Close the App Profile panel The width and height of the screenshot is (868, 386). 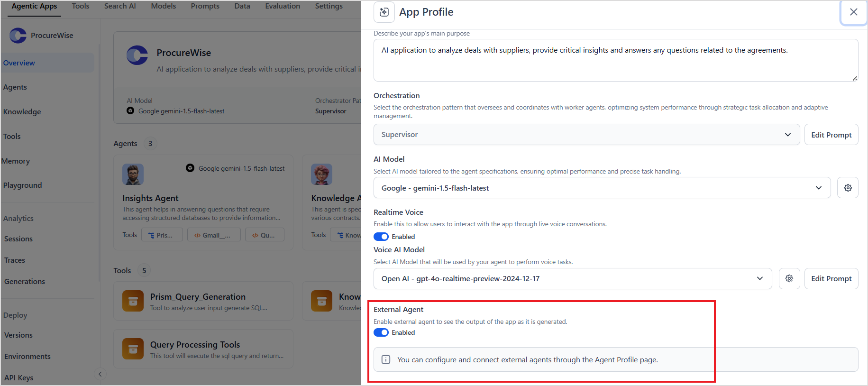(853, 12)
